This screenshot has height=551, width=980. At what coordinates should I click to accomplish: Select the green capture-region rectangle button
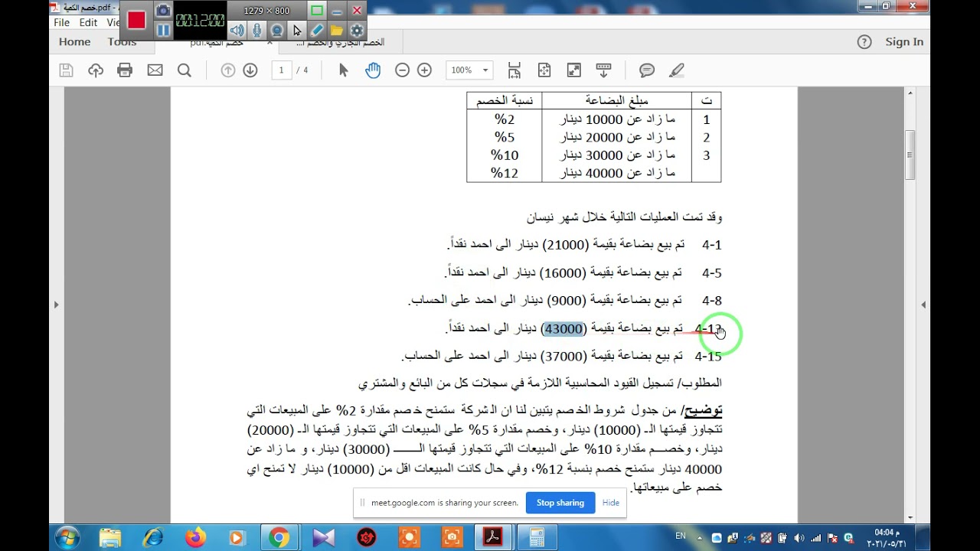(317, 11)
